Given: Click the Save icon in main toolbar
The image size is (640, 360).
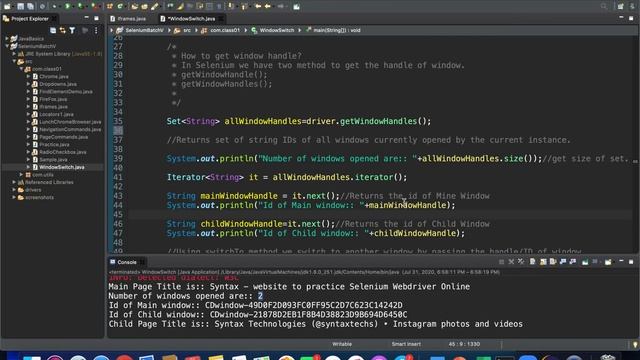Looking at the screenshot, I should click(x=20, y=7).
